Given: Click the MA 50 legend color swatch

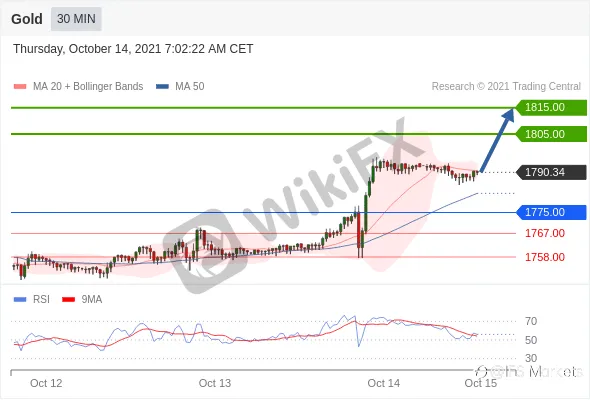Looking at the screenshot, I should tap(162, 87).
